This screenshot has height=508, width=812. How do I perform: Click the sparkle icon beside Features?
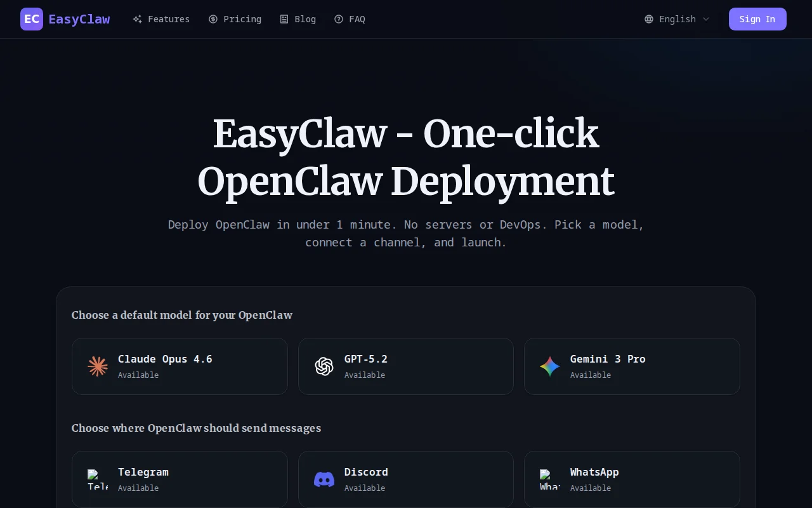pos(137,19)
